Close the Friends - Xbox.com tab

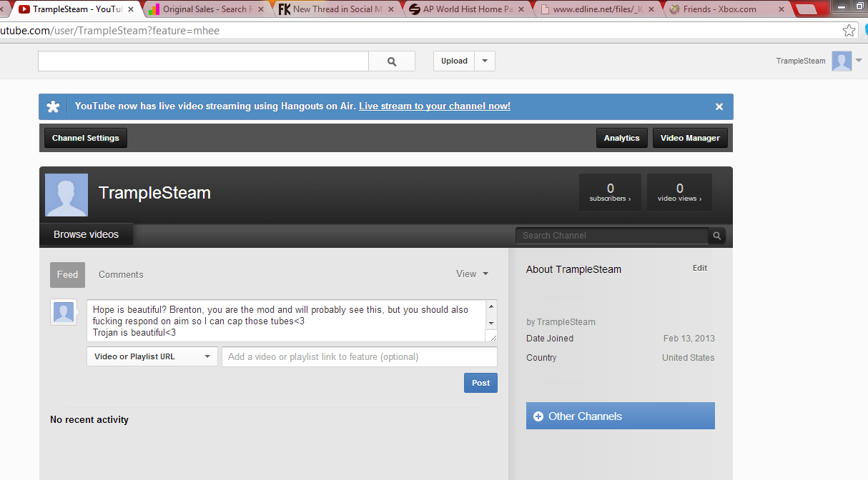(781, 9)
